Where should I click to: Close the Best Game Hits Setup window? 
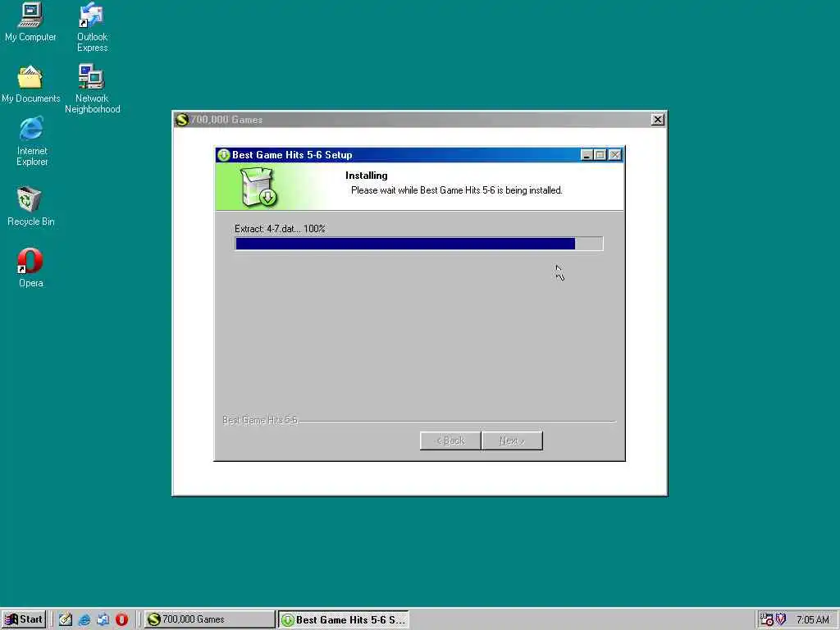click(615, 155)
